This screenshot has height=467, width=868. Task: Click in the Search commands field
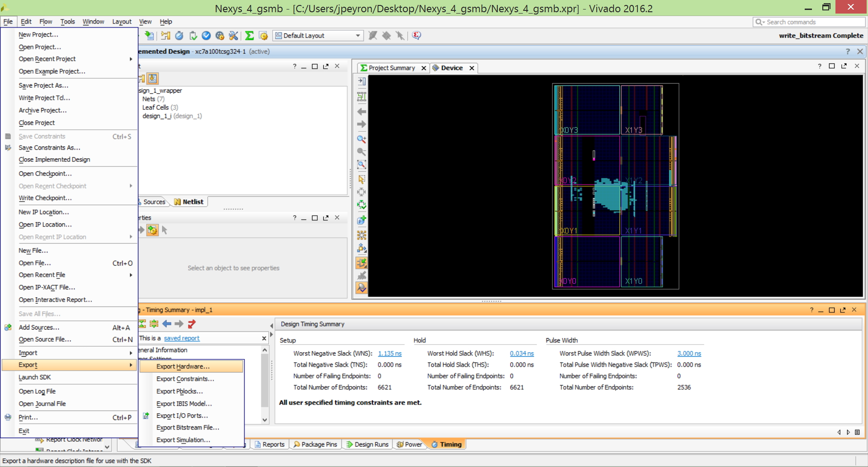point(809,22)
